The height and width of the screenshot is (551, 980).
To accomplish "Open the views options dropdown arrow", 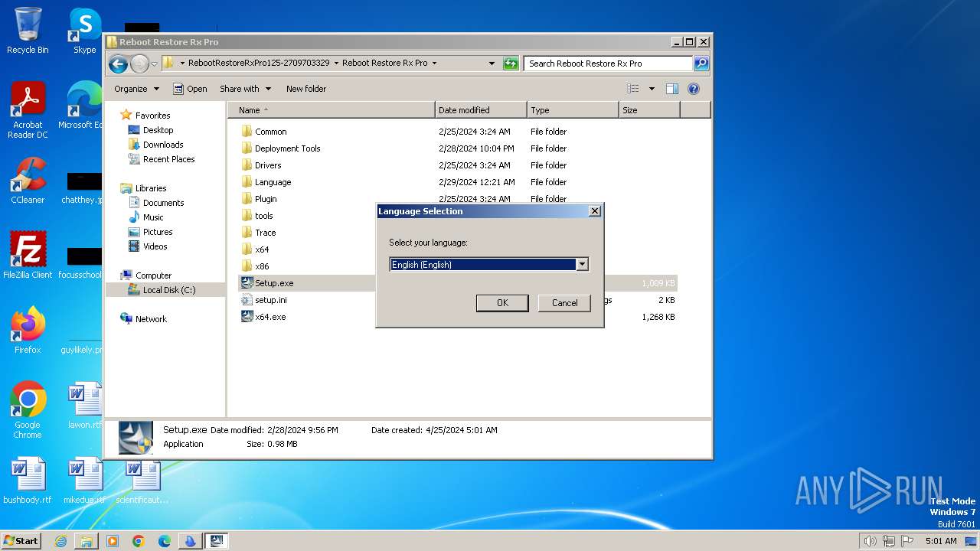I will click(652, 89).
